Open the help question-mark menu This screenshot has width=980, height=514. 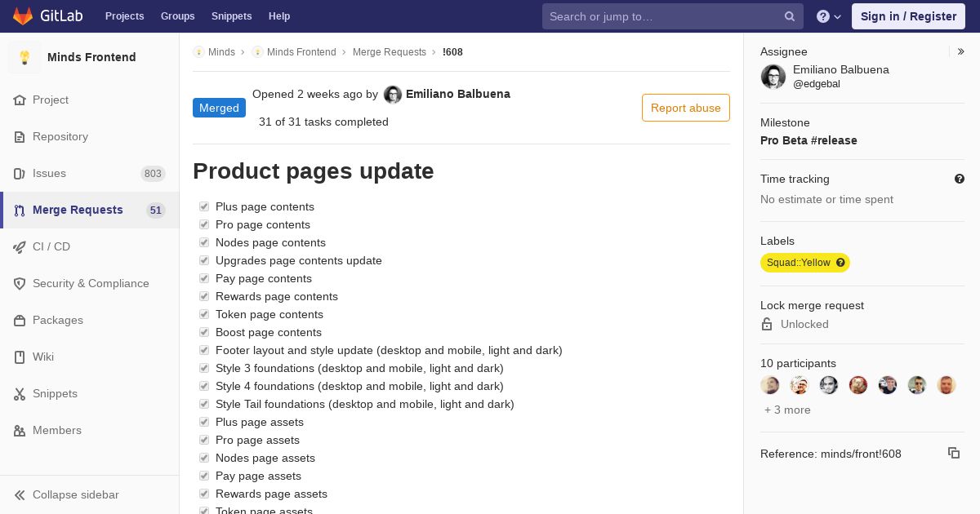[829, 16]
